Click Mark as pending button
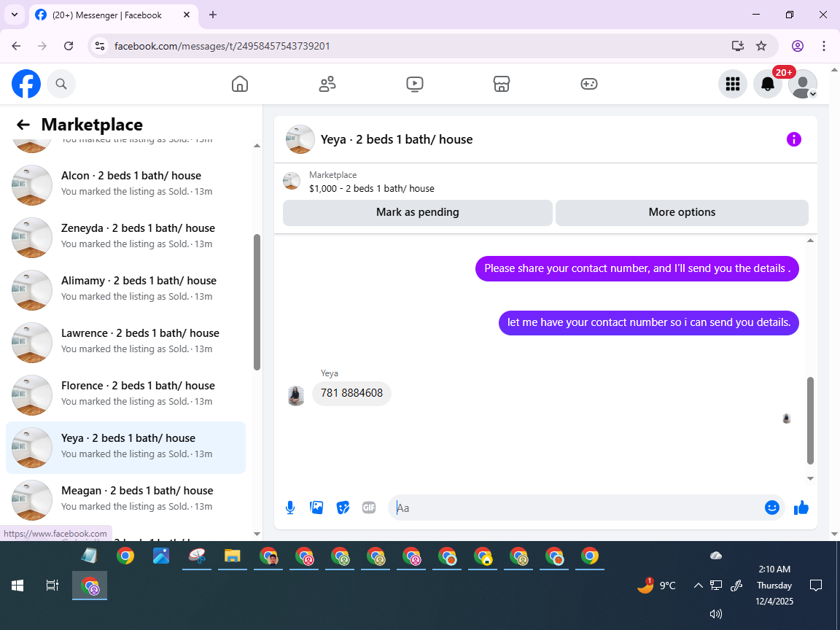Image resolution: width=840 pixels, height=630 pixels. tap(417, 212)
